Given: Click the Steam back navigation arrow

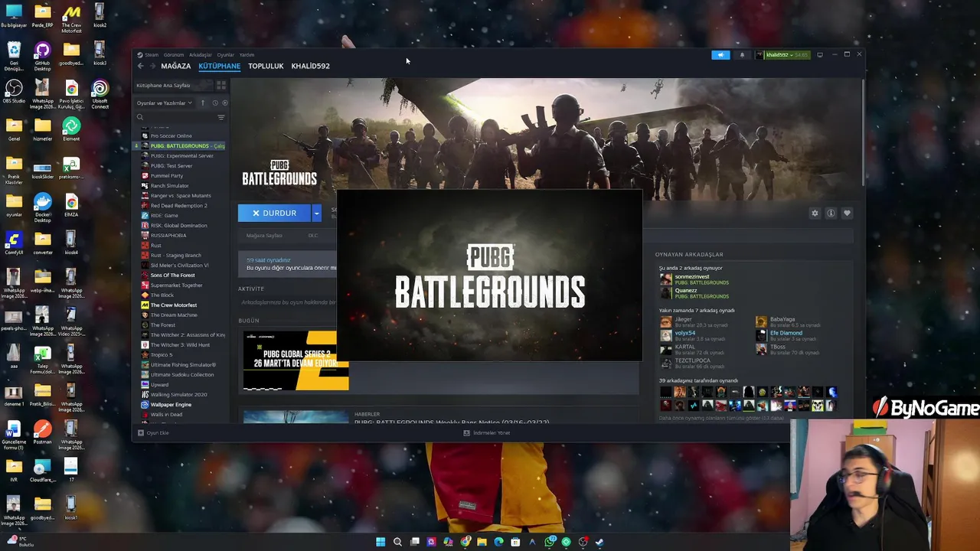Looking at the screenshot, I should coord(140,67).
